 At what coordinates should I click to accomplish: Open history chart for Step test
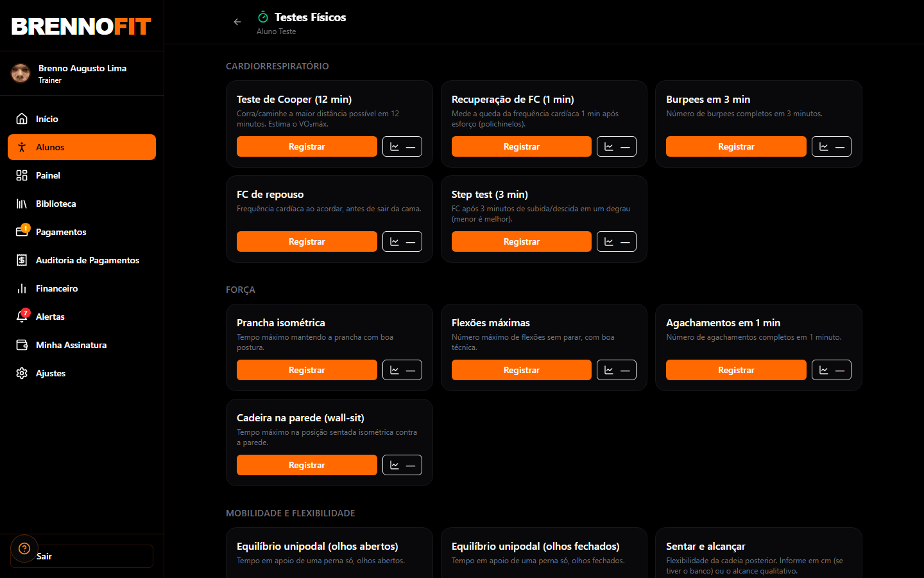click(617, 241)
